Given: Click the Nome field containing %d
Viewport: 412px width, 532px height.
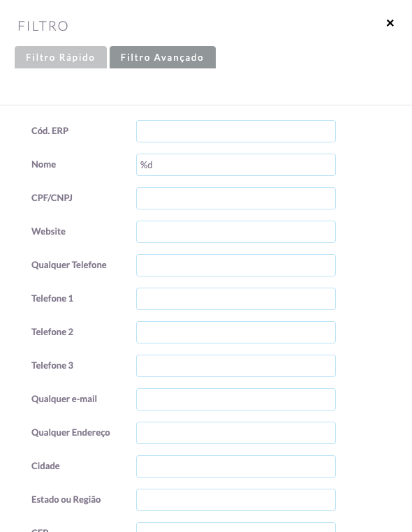Looking at the screenshot, I should (236, 165).
